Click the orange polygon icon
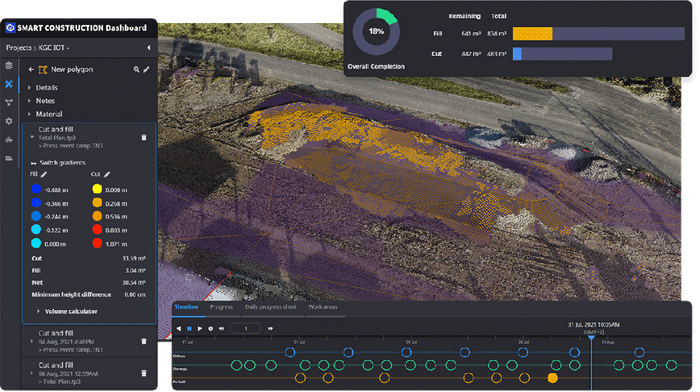The height and width of the screenshot is (392, 700). [43, 70]
